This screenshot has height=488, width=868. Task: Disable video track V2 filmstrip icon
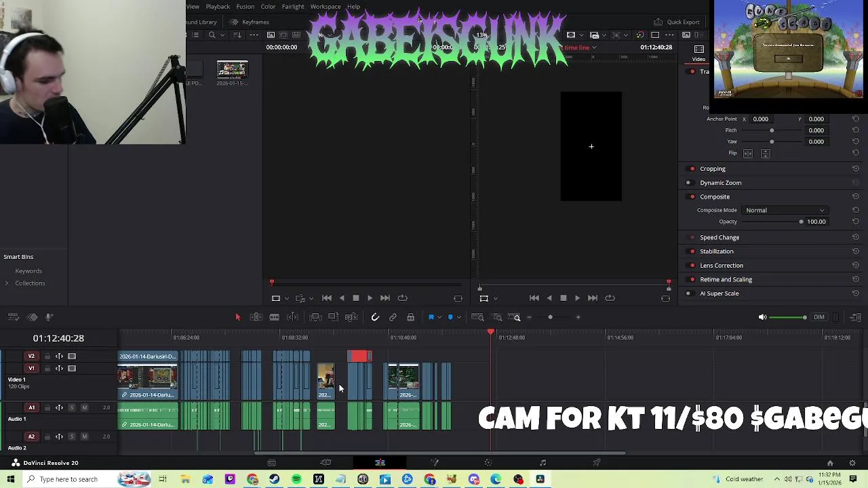(x=72, y=357)
